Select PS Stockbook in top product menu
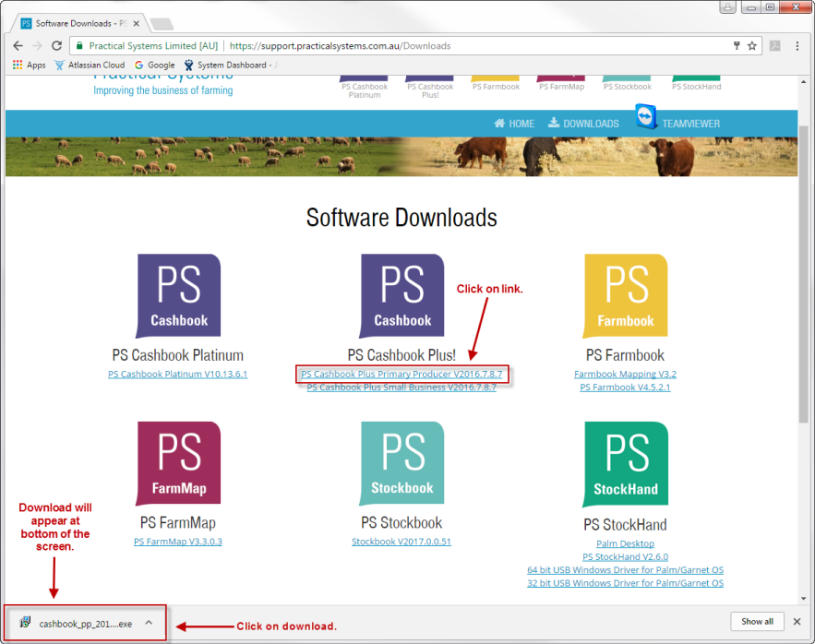 (628, 84)
